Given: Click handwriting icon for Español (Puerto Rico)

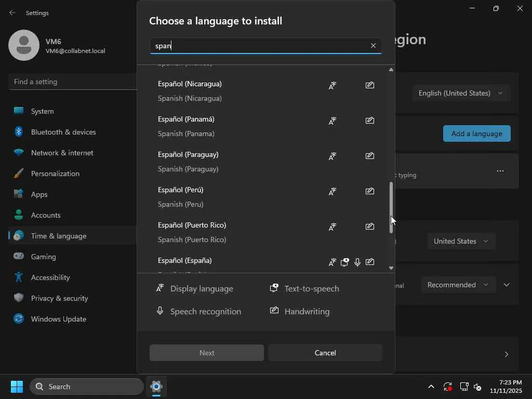Looking at the screenshot, I should [x=370, y=227].
